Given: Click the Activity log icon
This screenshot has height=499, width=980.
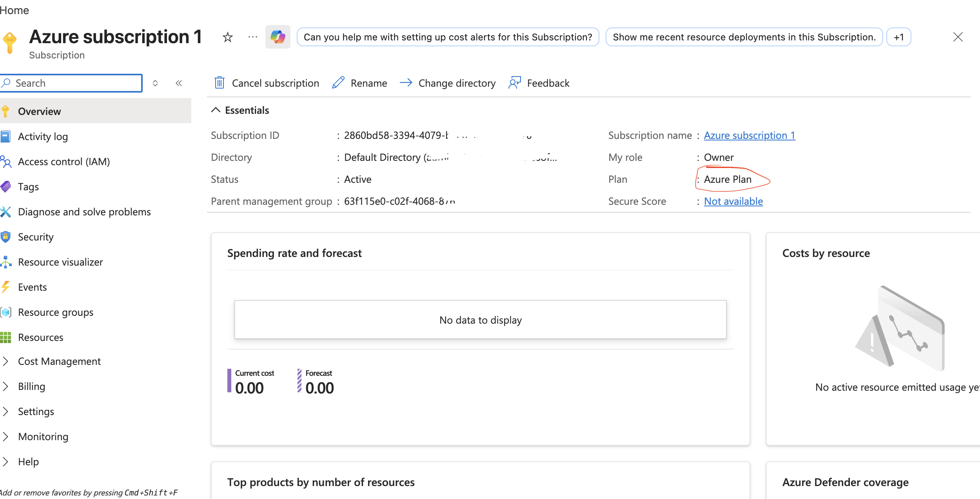Looking at the screenshot, I should click(x=5, y=137).
